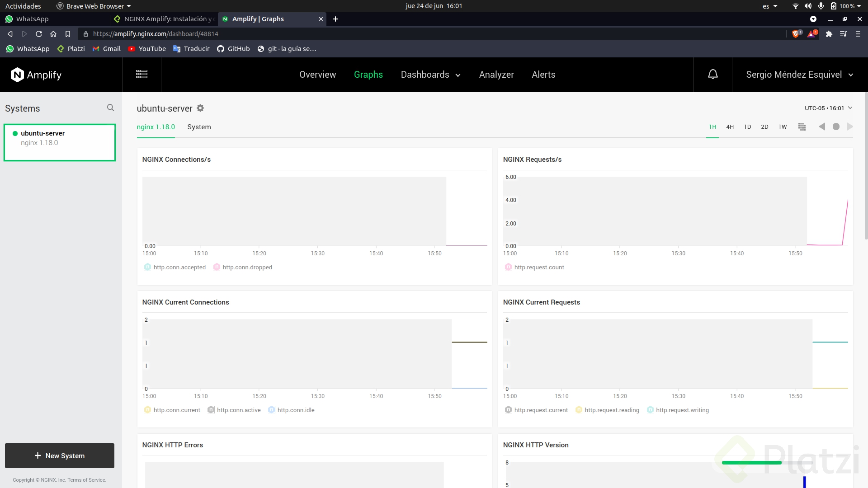
Task: Go back in browser history
Action: [x=10, y=34]
